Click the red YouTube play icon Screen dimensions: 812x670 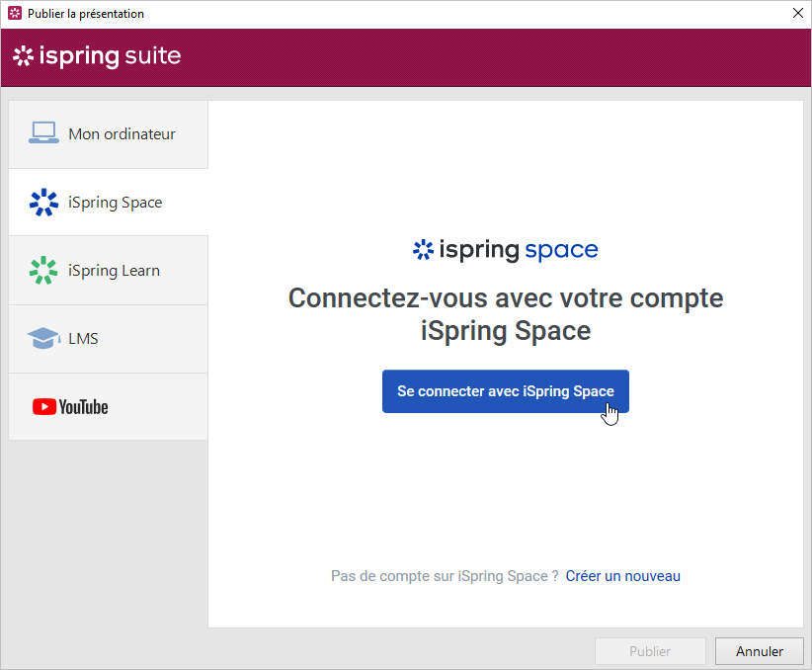[x=44, y=407]
